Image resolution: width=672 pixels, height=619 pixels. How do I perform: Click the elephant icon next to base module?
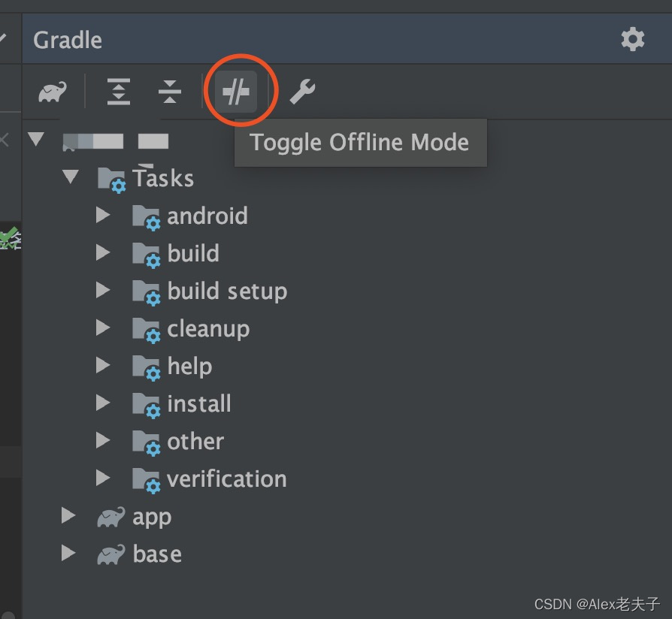pos(111,554)
